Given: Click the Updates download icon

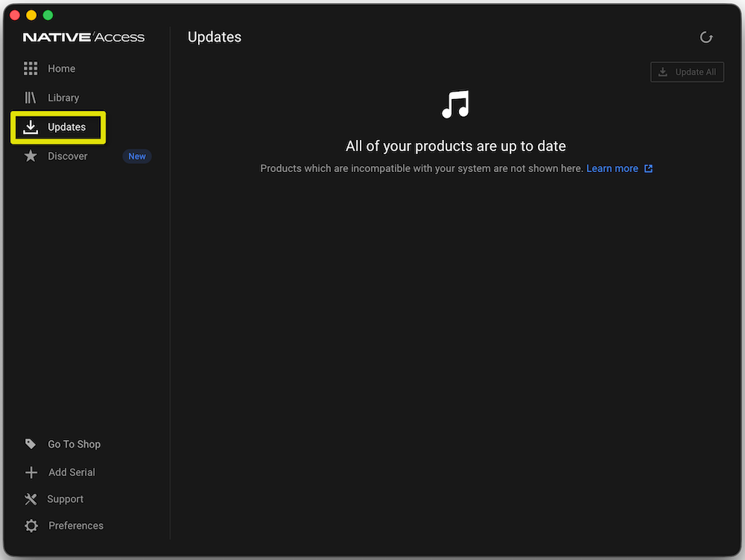Looking at the screenshot, I should pos(31,127).
